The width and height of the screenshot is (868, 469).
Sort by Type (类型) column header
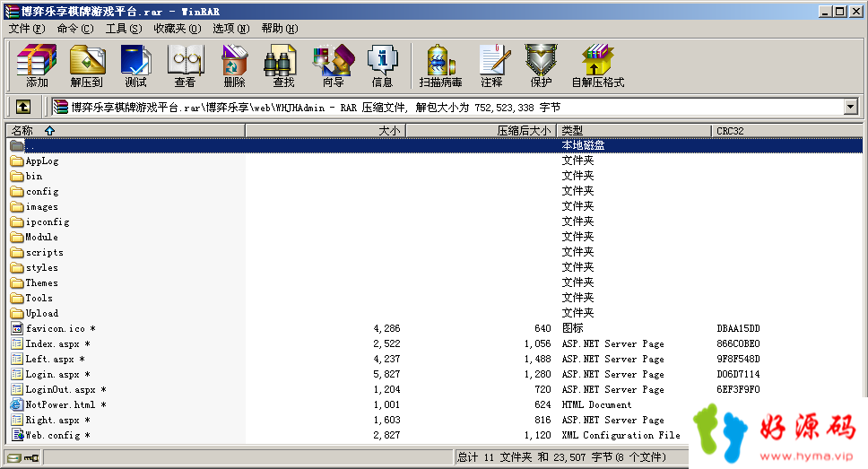[633, 131]
